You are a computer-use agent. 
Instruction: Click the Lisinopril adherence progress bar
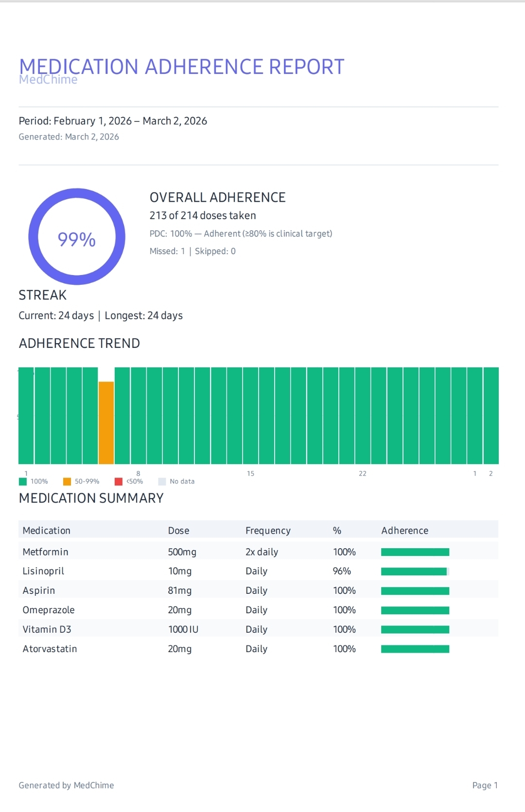[415, 571]
